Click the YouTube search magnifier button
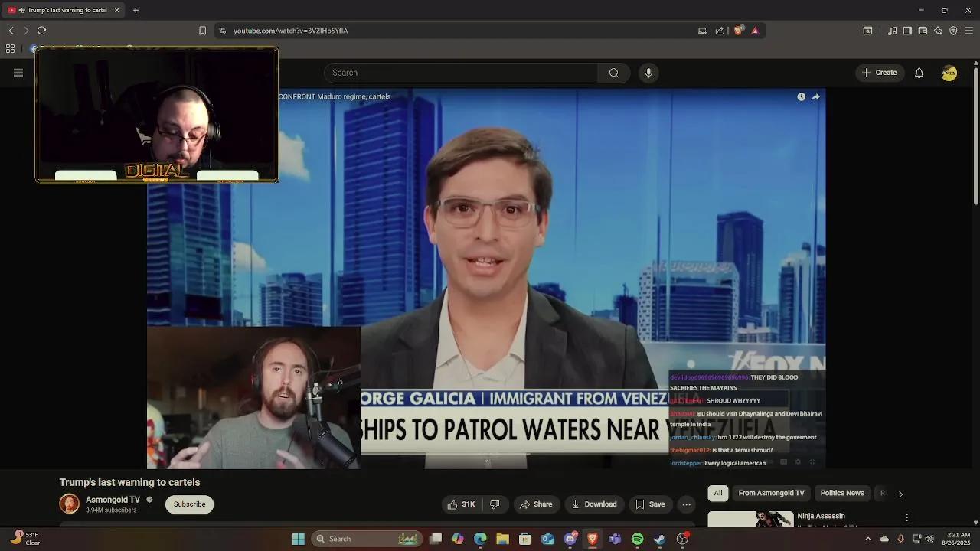This screenshot has height=551, width=980. (x=614, y=73)
